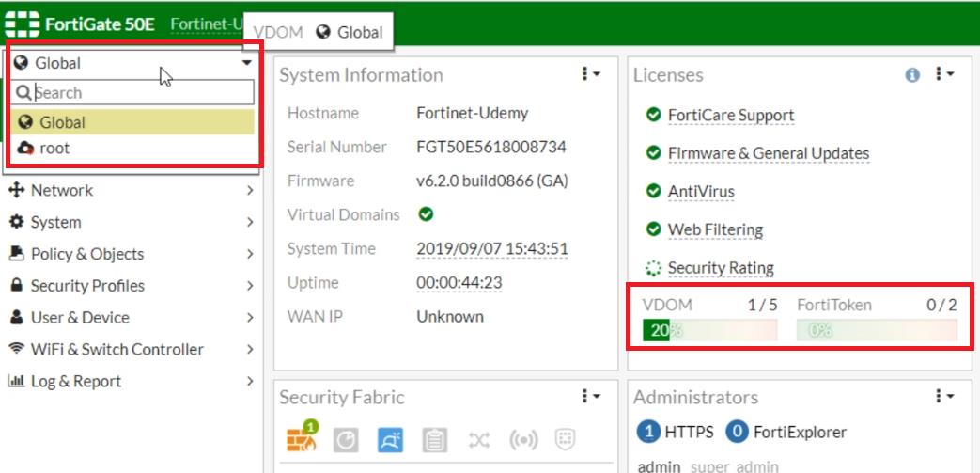Click serial number FGT50E5618008734
The width and height of the screenshot is (980, 473).
(x=491, y=147)
